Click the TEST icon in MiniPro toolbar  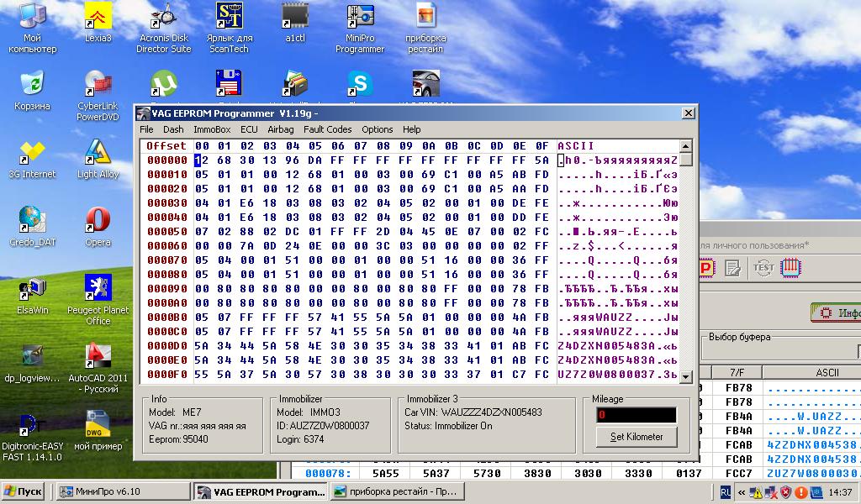(x=763, y=268)
